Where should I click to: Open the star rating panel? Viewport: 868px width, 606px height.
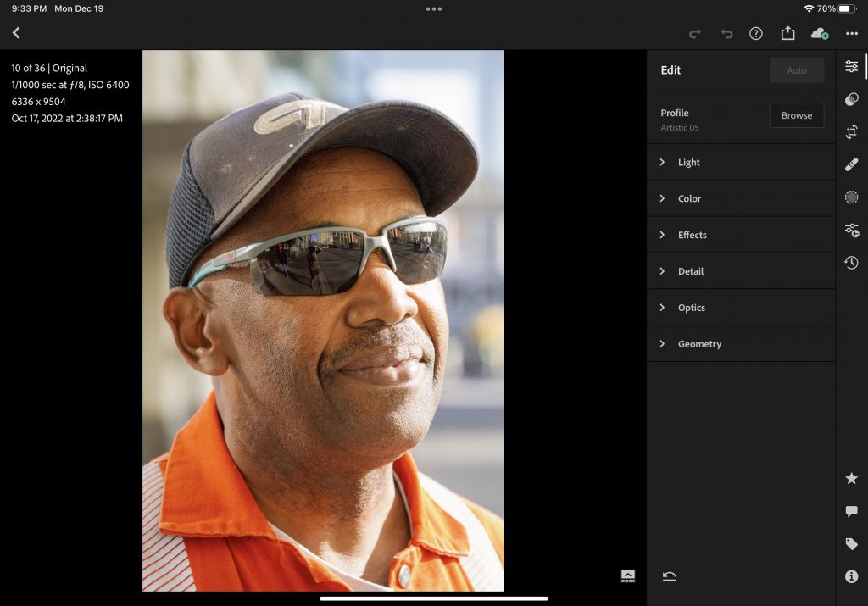pos(851,479)
